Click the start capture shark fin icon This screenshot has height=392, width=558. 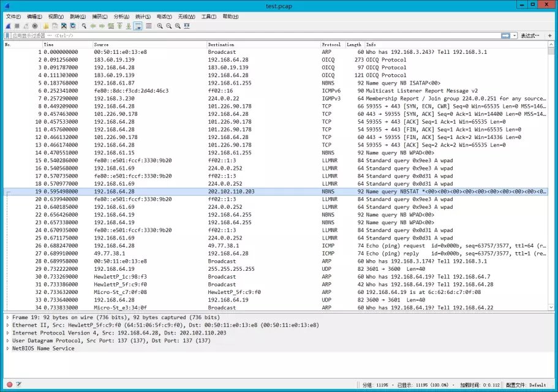8,26
